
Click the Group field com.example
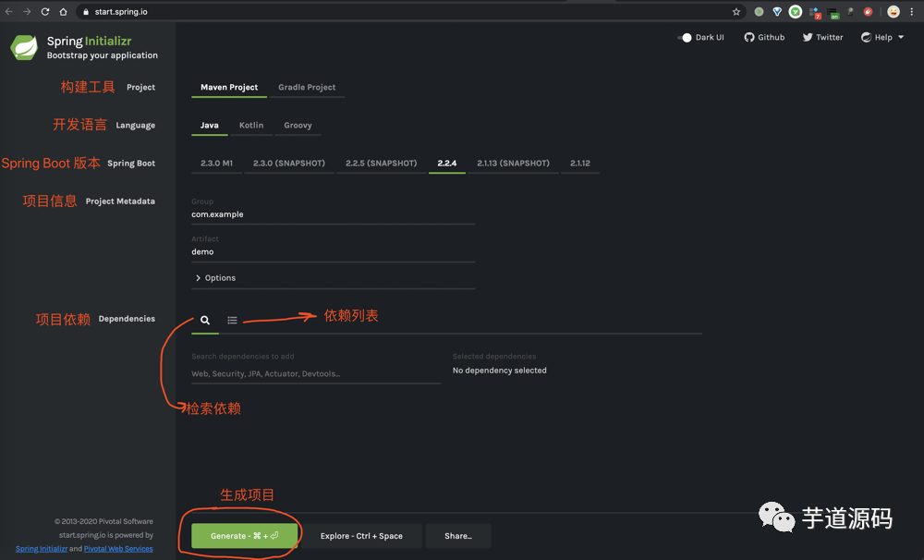tap(333, 214)
